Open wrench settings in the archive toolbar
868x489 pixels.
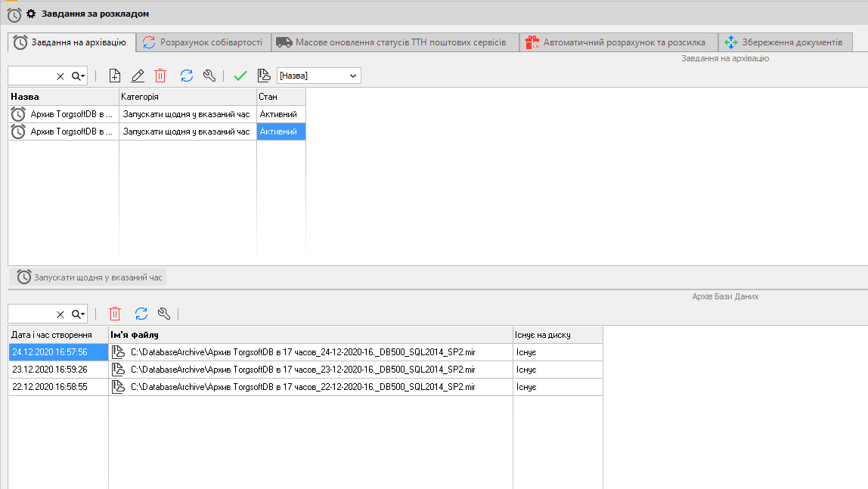pyautogui.click(x=164, y=314)
